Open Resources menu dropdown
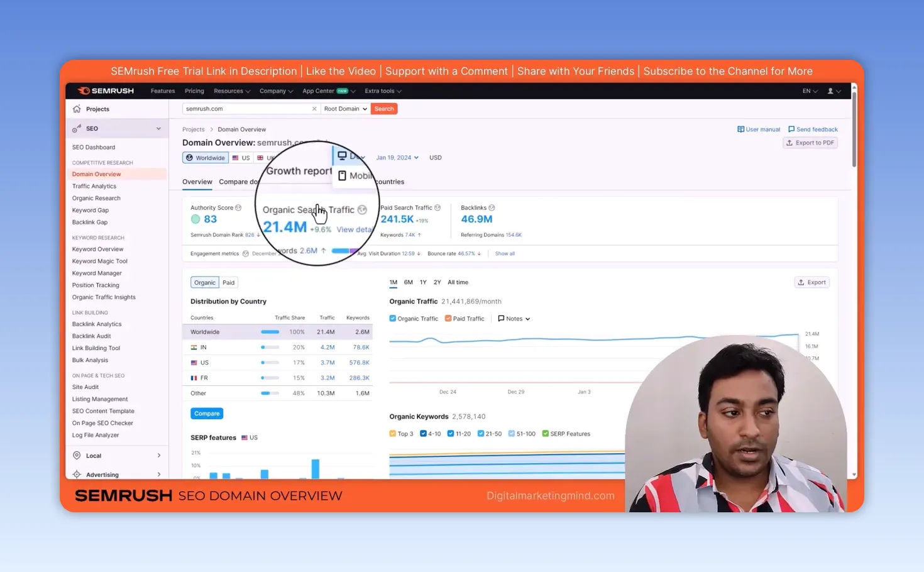 [232, 91]
